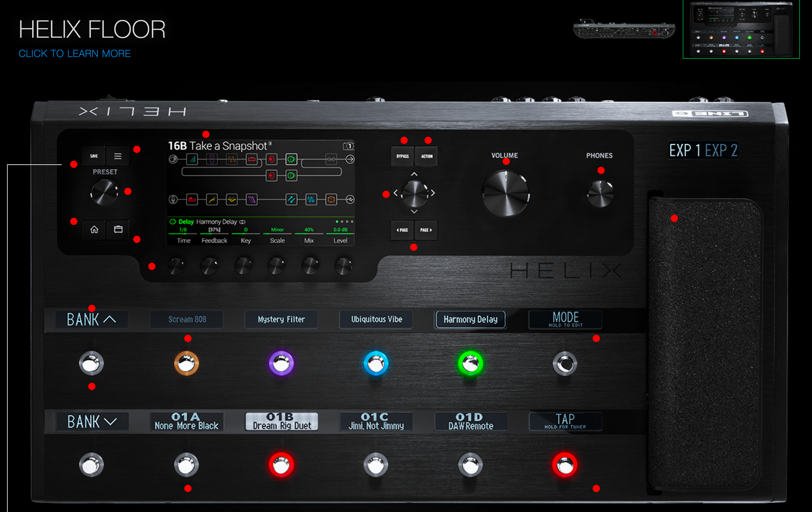Show the rear panel view thumbnail
The width and height of the screenshot is (812, 512).
tap(624, 29)
